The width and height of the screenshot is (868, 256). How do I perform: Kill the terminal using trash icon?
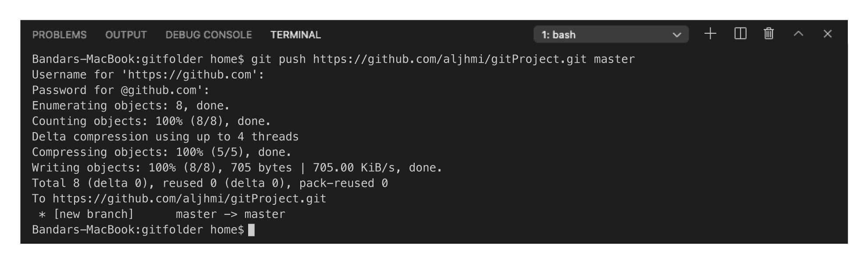pyautogui.click(x=768, y=34)
